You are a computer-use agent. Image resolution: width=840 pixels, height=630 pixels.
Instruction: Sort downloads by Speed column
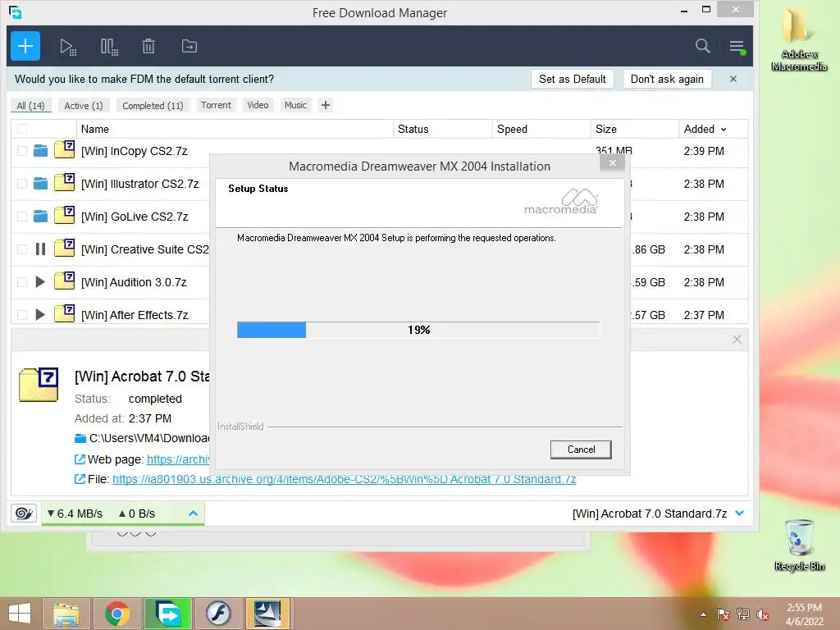click(541, 129)
